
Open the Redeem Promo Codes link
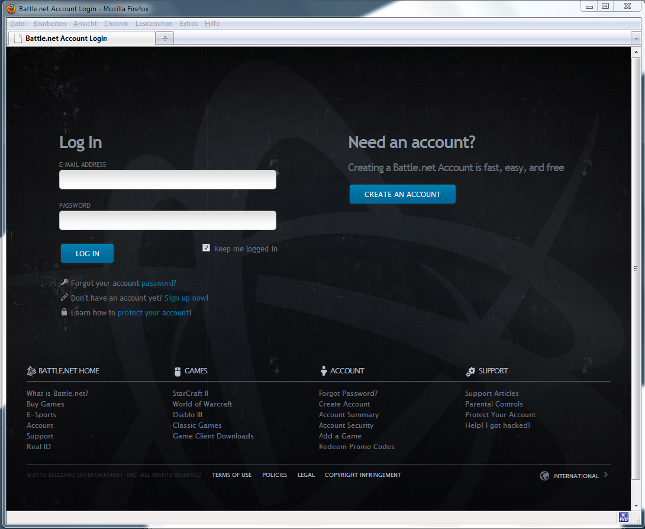(357, 447)
